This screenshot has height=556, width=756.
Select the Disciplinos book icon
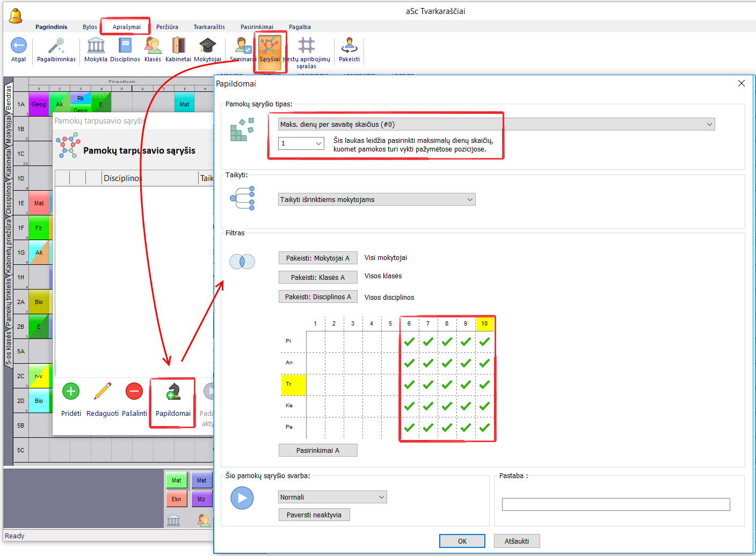(125, 46)
